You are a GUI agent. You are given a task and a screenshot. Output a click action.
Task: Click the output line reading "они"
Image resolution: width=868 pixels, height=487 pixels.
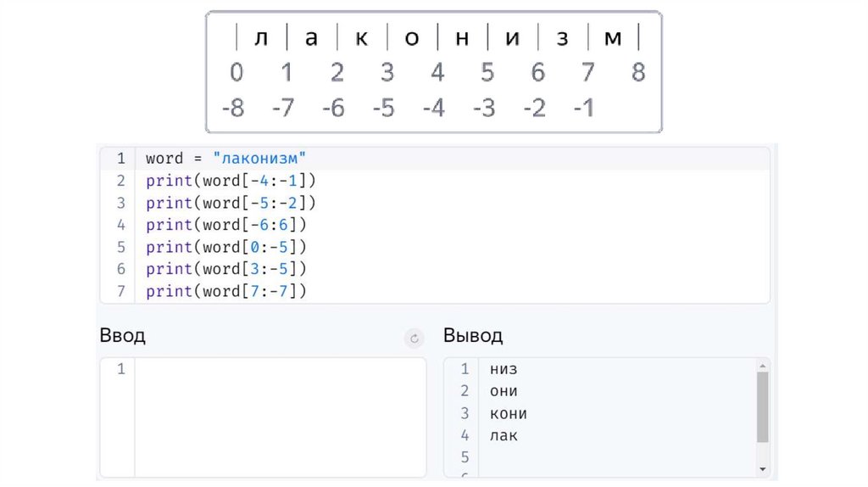tap(504, 391)
